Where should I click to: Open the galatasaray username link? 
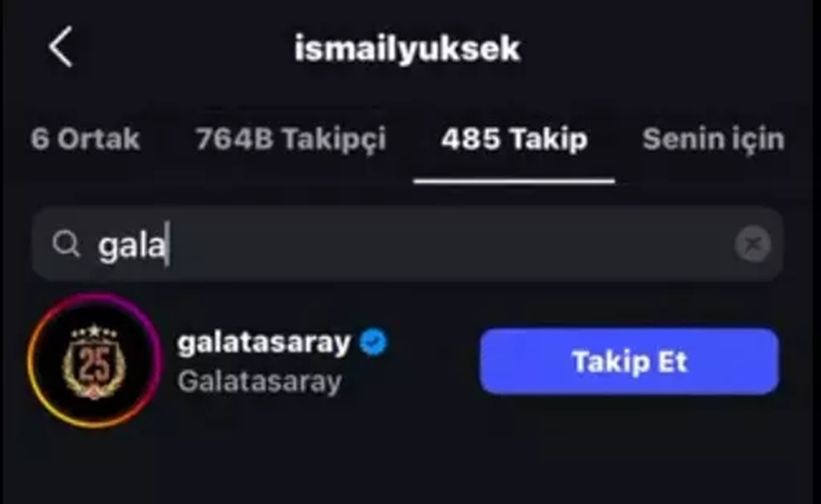coord(264,344)
